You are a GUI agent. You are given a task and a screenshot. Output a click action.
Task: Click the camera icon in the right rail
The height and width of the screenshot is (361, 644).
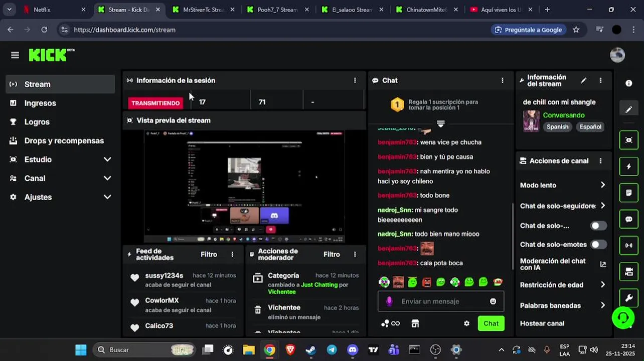tap(629, 272)
